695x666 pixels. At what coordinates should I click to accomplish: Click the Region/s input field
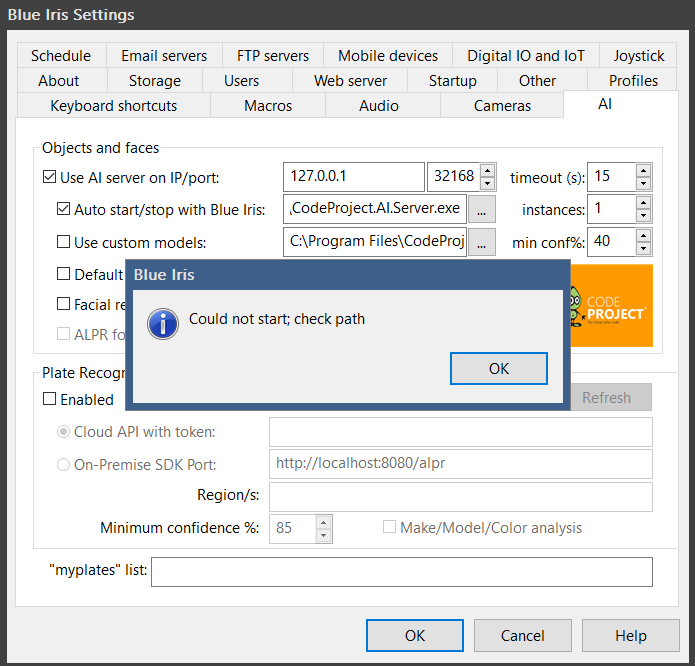[461, 497]
